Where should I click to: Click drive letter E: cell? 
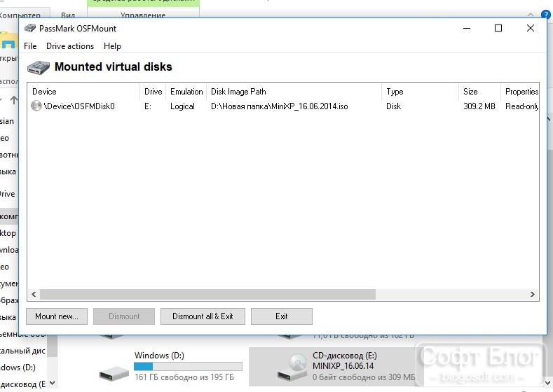pos(148,106)
